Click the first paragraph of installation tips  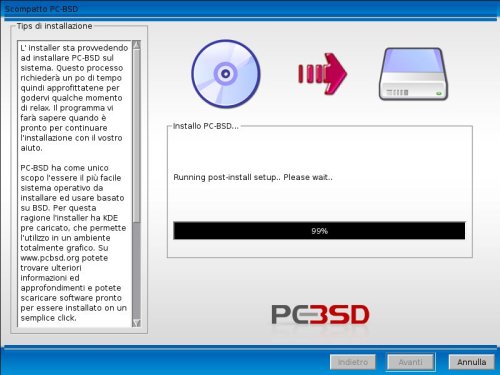click(x=74, y=98)
